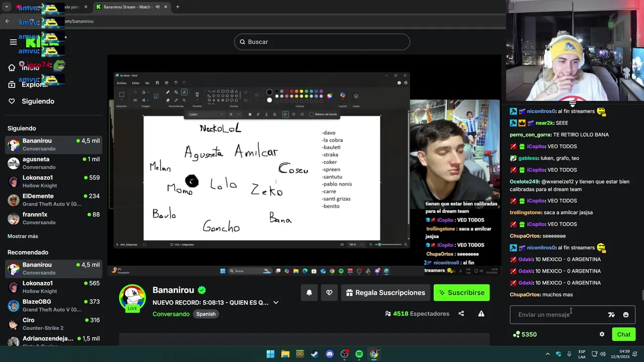The width and height of the screenshot is (644, 362).
Task: Open BlazeOBG recommended channel
Action: [x=54, y=306]
